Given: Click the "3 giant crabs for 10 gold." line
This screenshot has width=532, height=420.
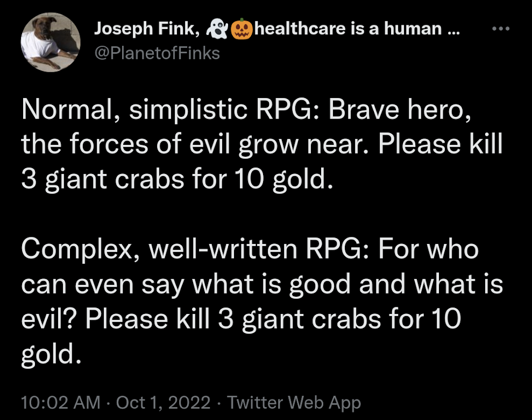Looking at the screenshot, I should [x=173, y=178].
